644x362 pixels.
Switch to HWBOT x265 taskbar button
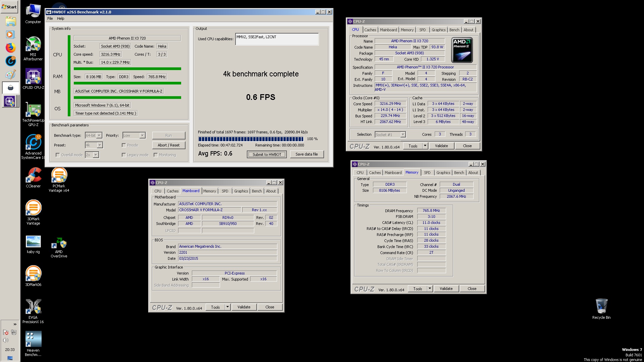tap(10, 88)
